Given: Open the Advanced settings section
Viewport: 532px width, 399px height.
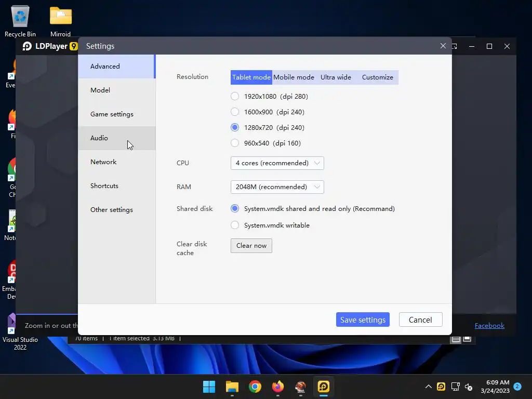Looking at the screenshot, I should coord(117,66).
